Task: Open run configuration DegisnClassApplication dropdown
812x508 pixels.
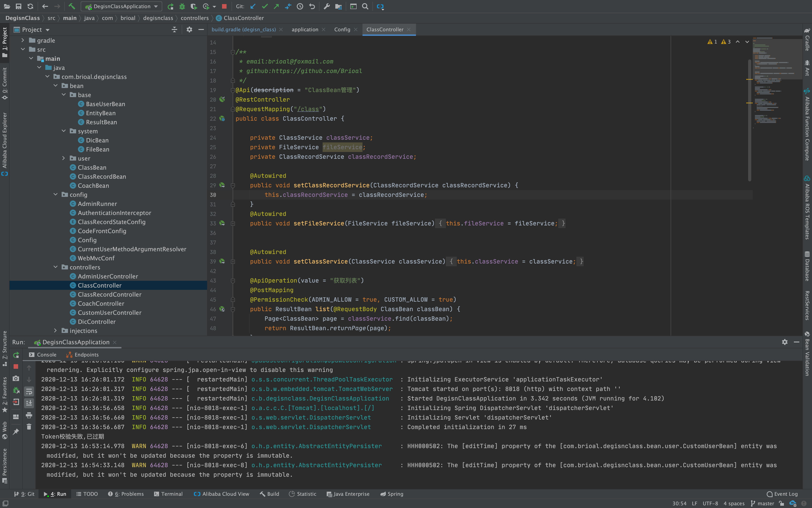Action: click(121, 6)
